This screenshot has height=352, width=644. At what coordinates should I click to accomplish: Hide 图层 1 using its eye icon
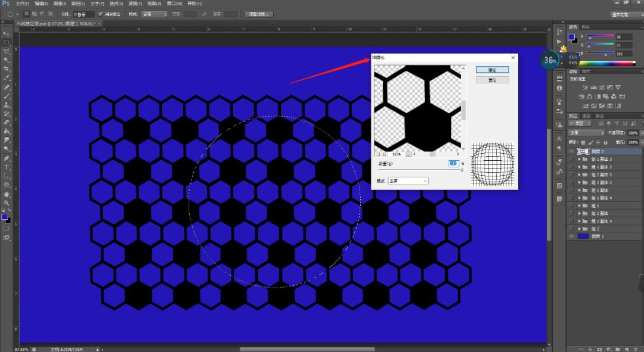click(571, 236)
